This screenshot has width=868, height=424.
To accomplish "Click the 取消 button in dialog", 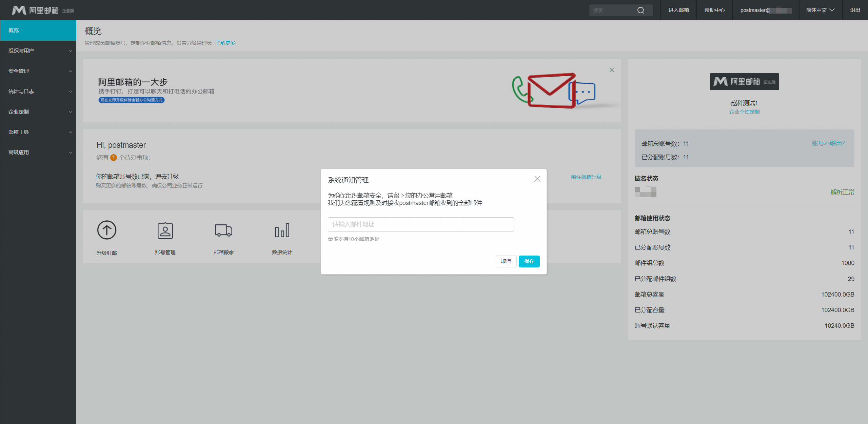I will [506, 261].
